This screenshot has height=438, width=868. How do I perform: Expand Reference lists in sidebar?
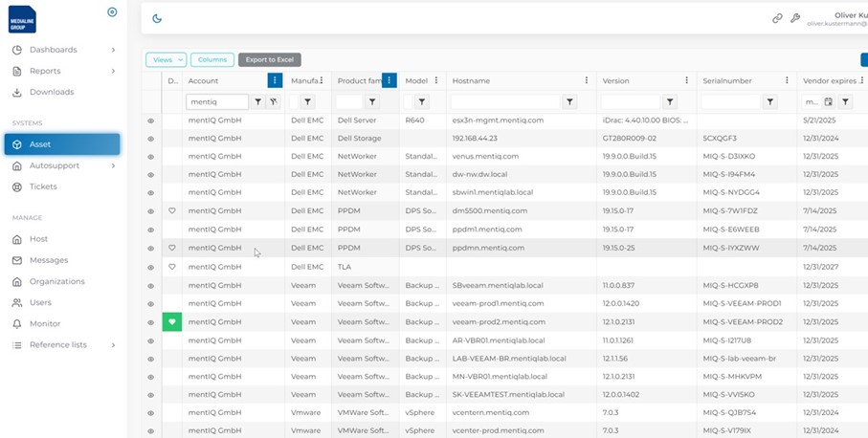click(x=113, y=345)
